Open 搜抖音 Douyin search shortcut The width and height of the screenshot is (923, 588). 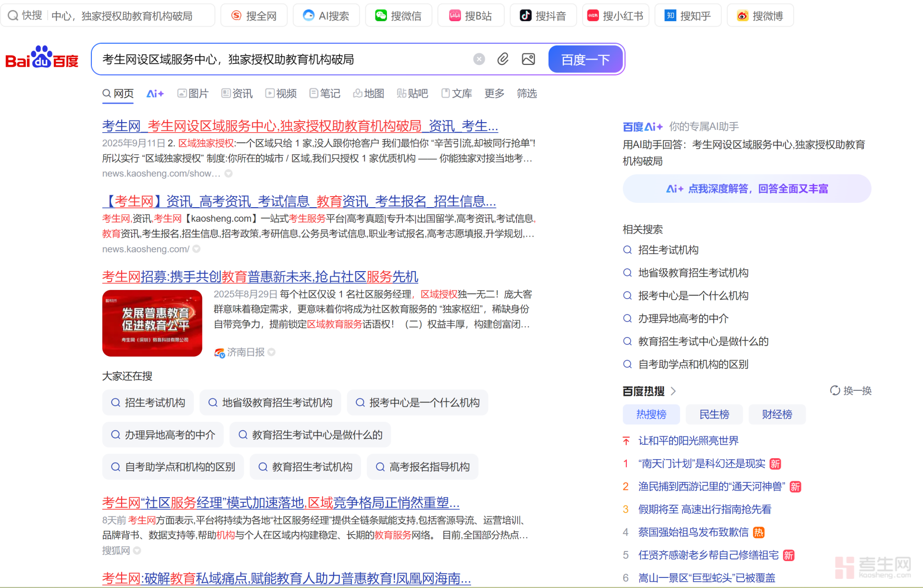pos(543,16)
